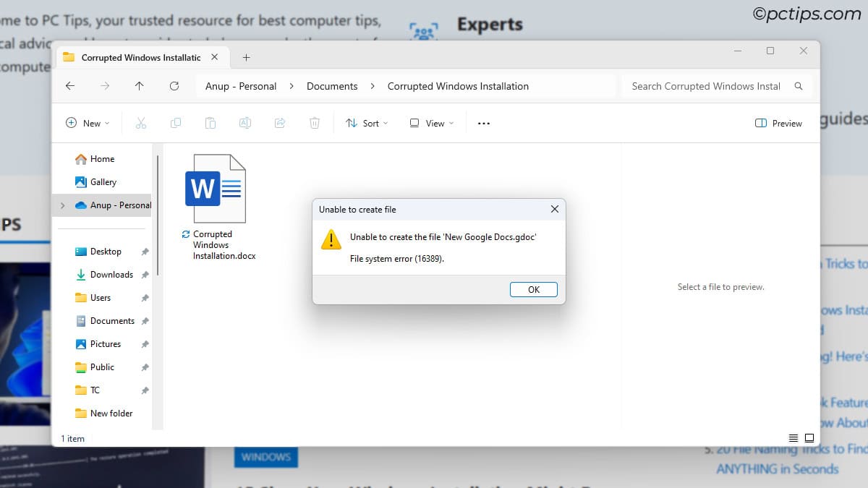The image size is (868, 488).
Task: Select the Paste icon in the toolbar
Action: [x=210, y=123]
